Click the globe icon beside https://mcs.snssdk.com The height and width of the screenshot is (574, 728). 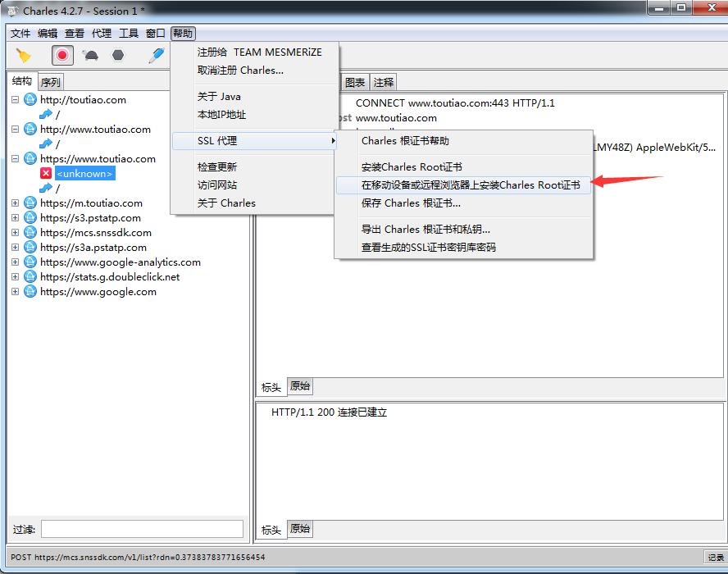(x=30, y=232)
